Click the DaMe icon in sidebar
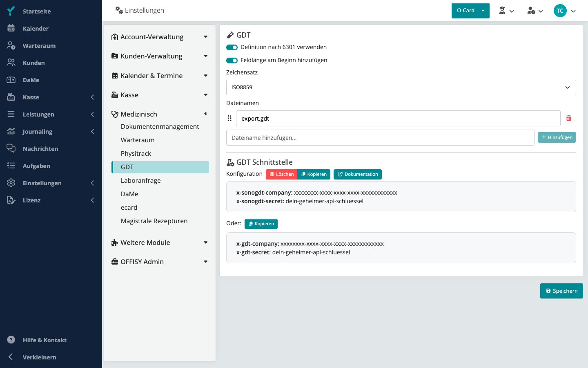 pos(11,80)
